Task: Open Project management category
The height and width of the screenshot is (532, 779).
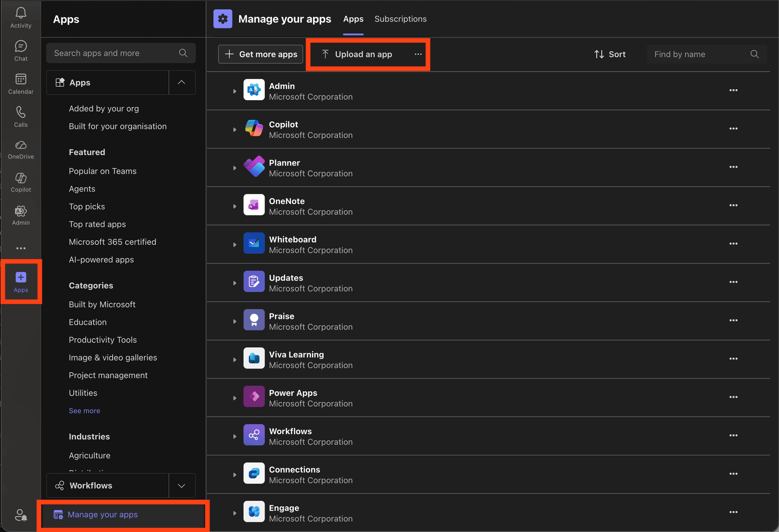Action: pyautogui.click(x=108, y=375)
